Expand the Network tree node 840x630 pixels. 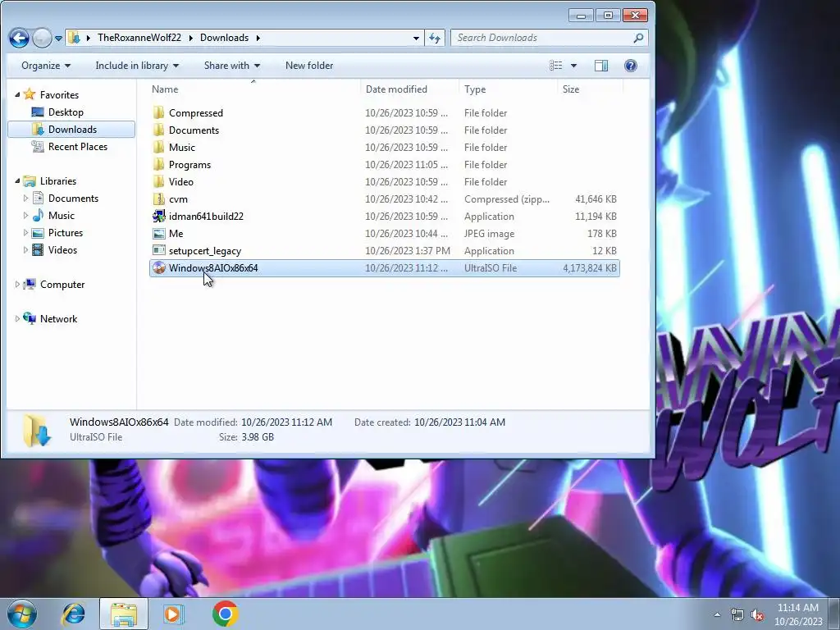coord(17,319)
